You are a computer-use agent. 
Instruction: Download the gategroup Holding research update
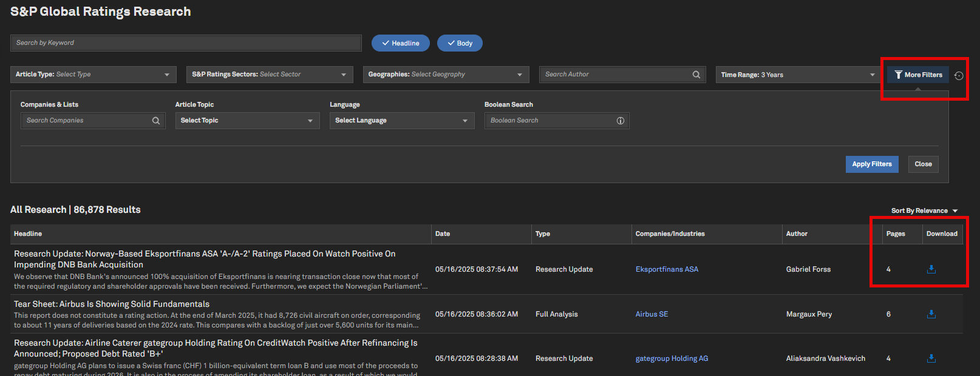pyautogui.click(x=931, y=358)
